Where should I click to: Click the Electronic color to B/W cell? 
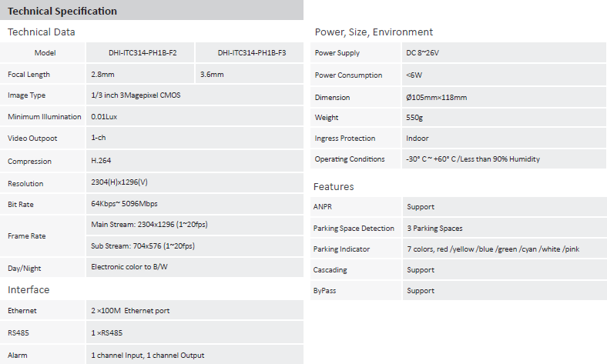pos(195,267)
